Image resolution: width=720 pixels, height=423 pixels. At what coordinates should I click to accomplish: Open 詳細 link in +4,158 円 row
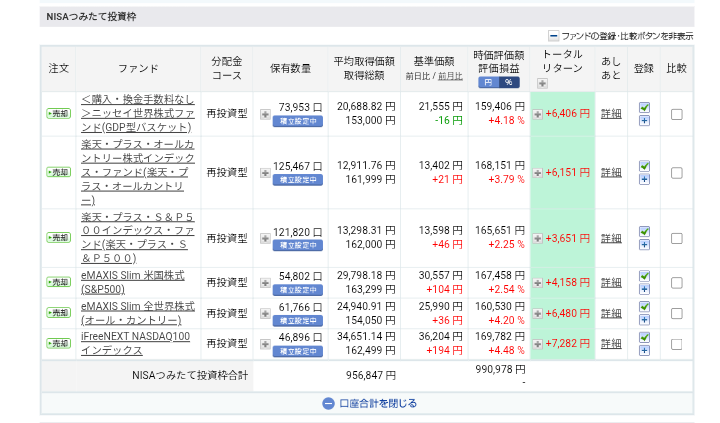click(x=611, y=282)
